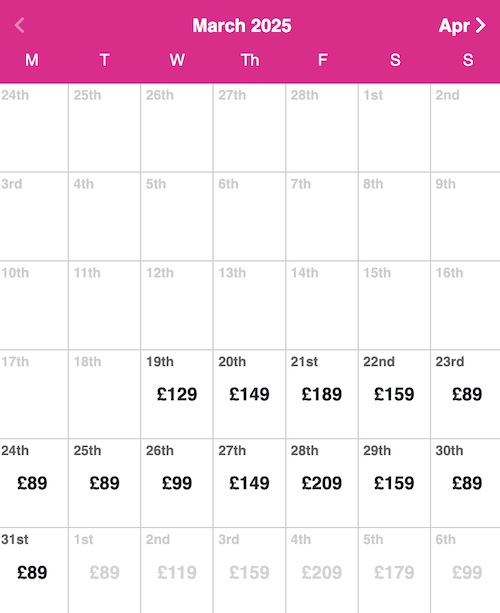The image size is (500, 613).
Task: Select March 28th costing £209
Action: [x=322, y=483]
